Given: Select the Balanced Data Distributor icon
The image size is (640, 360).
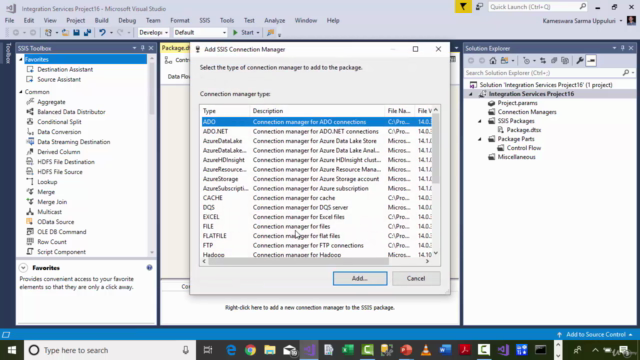Looking at the screenshot, I should pyautogui.click(x=30, y=112).
